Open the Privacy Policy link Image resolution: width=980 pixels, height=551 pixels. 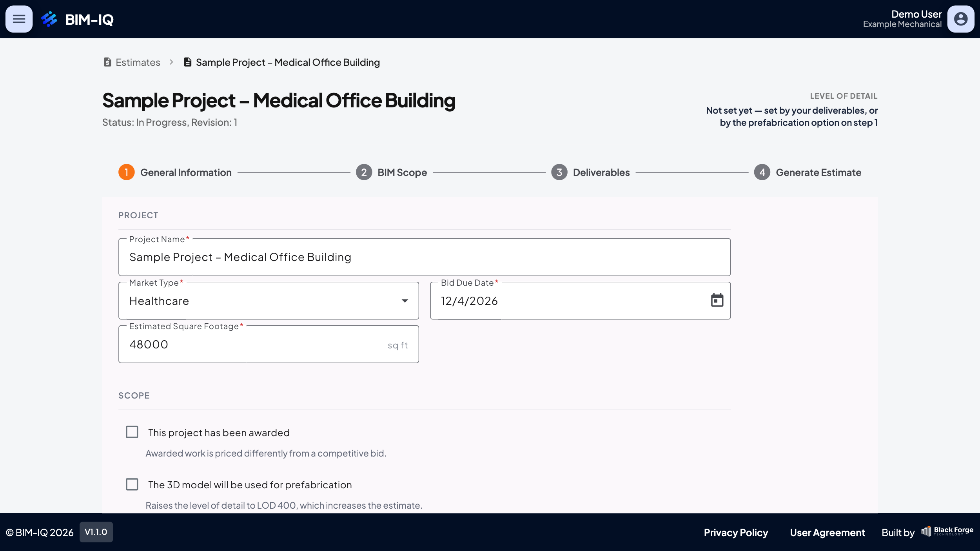point(736,533)
